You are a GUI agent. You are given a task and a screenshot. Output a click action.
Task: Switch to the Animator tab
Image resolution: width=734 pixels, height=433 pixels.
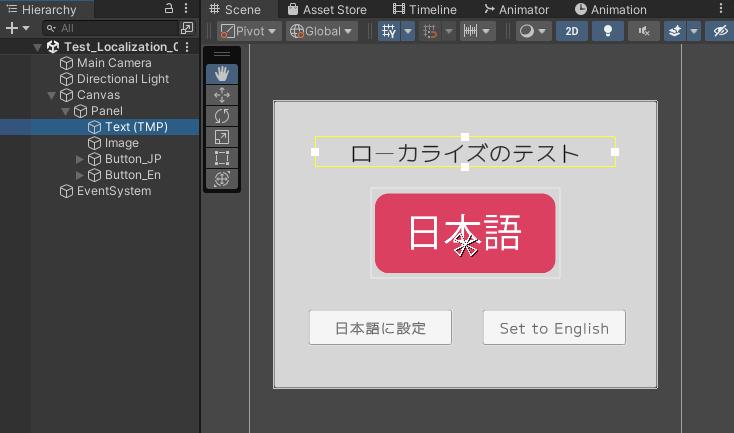515,9
